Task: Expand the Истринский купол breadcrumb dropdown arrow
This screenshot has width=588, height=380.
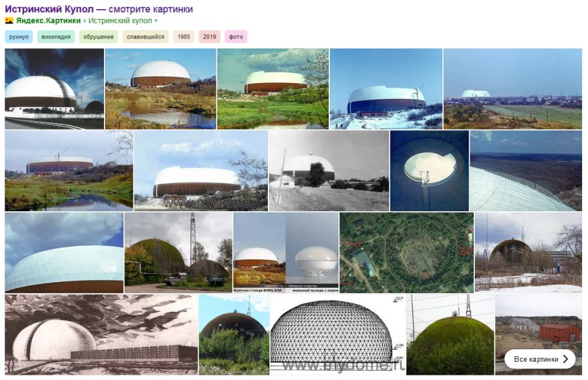Action: tap(156, 21)
